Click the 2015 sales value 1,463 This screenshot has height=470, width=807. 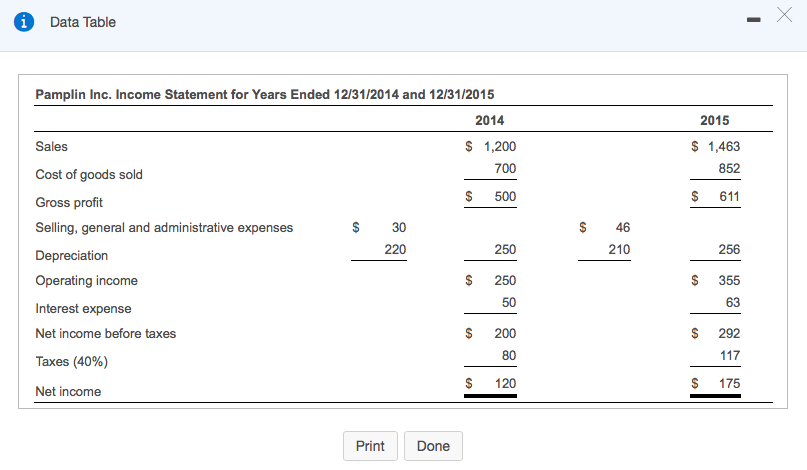click(x=724, y=147)
